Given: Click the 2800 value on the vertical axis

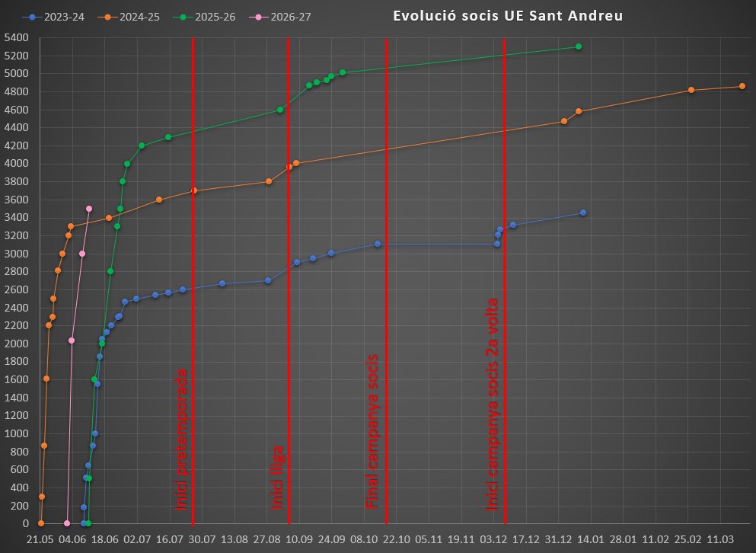Looking at the screenshot, I should [x=17, y=272].
